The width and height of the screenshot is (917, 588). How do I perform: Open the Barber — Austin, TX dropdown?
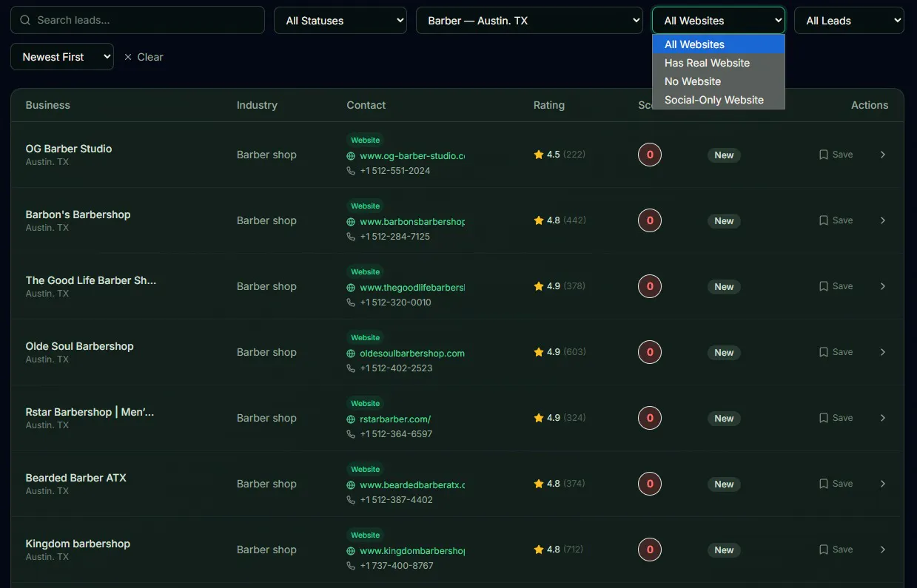pyautogui.click(x=529, y=21)
